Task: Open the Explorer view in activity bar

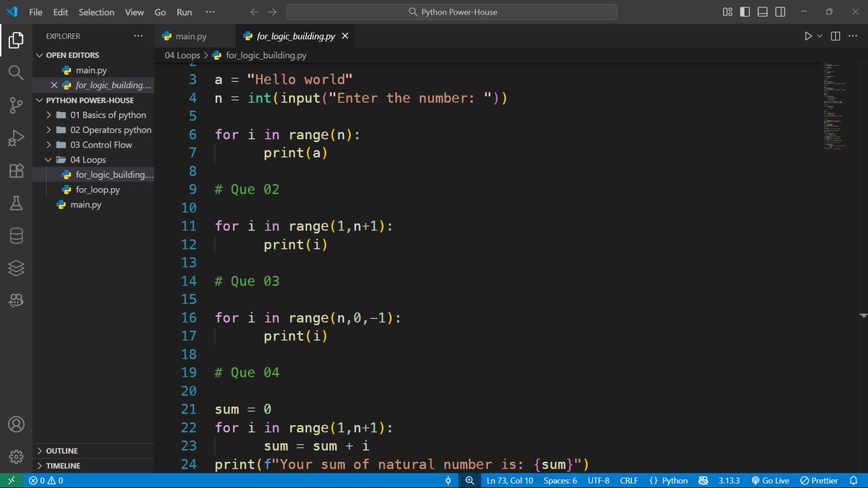Action: pyautogui.click(x=16, y=40)
